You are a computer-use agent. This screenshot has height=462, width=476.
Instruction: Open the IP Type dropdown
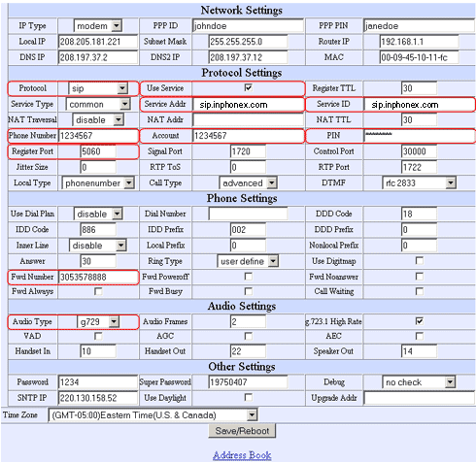click(98, 26)
